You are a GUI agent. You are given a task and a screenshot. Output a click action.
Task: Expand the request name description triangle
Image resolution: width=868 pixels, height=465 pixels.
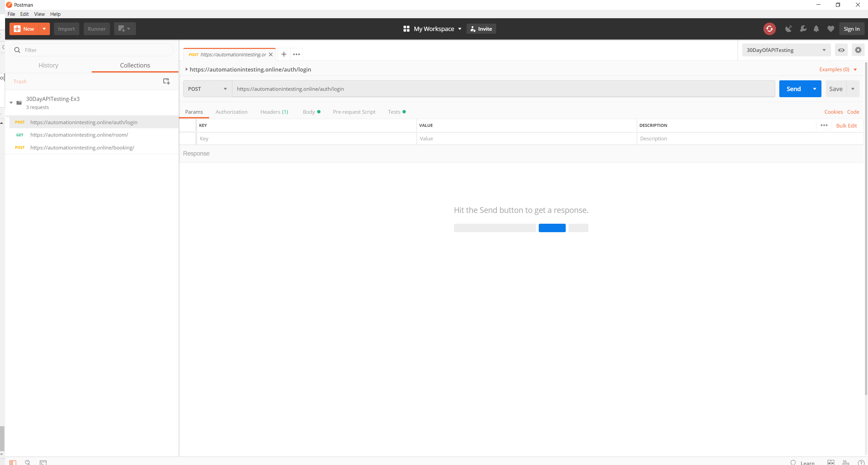point(186,69)
